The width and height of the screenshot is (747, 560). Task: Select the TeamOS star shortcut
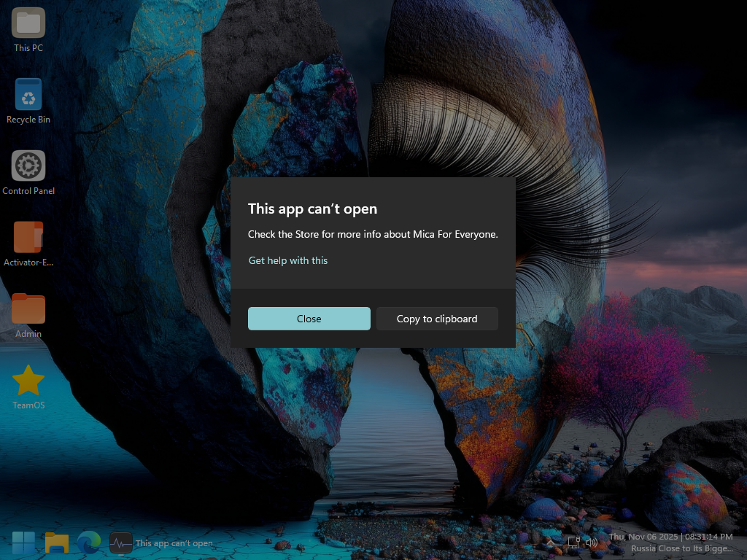28,387
